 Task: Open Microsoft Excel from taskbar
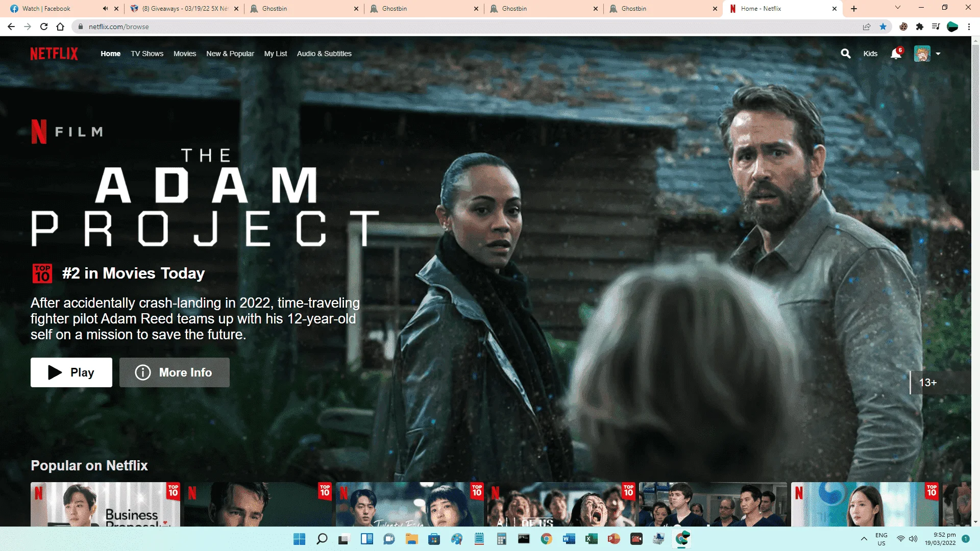(x=591, y=539)
